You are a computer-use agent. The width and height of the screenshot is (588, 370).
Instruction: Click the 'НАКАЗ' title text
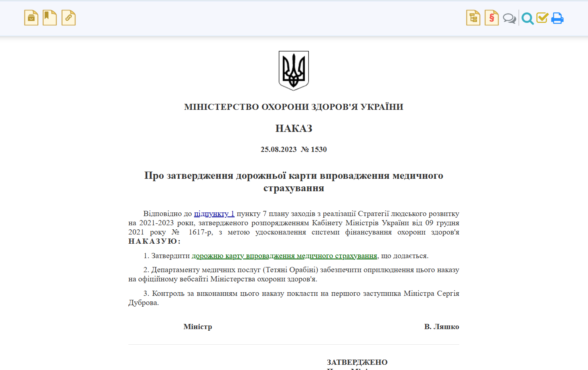point(294,128)
